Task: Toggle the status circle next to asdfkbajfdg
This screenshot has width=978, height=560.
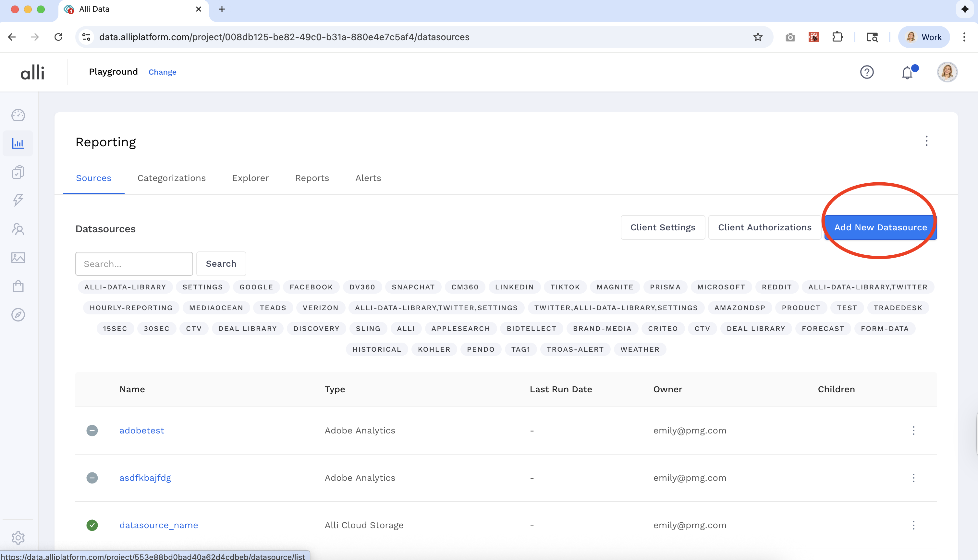Action: [x=92, y=478]
